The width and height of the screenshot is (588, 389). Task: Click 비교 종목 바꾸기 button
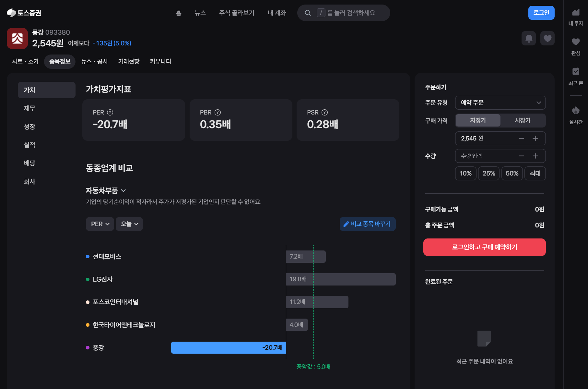368,224
